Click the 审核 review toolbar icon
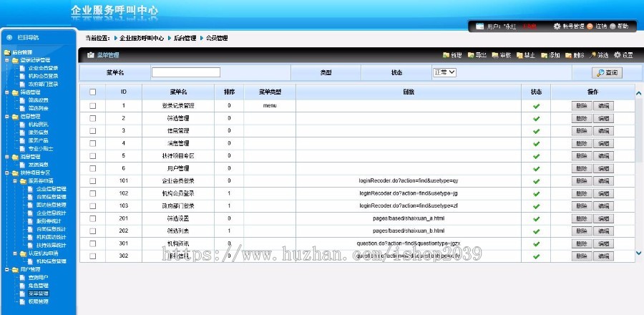The width and height of the screenshot is (644, 315). (x=495, y=55)
